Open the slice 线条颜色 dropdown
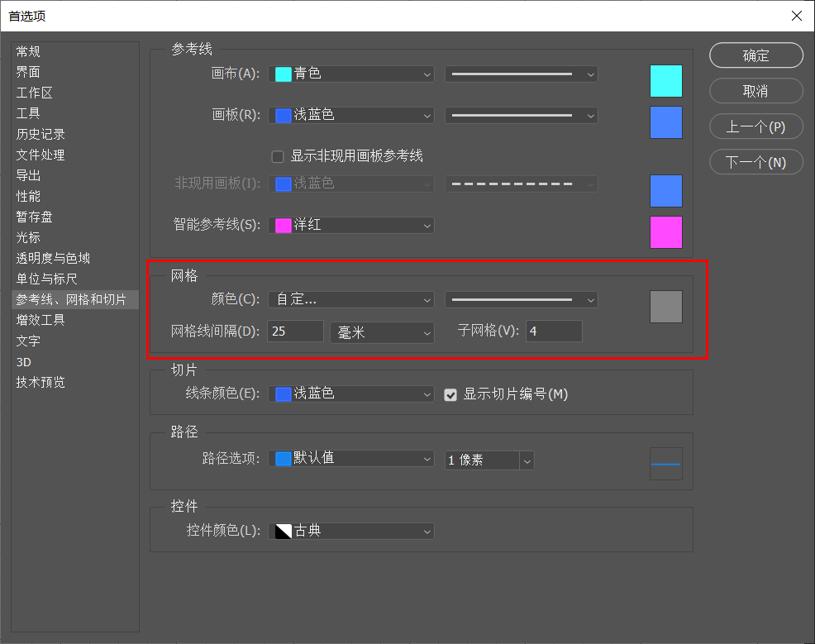 click(x=351, y=394)
